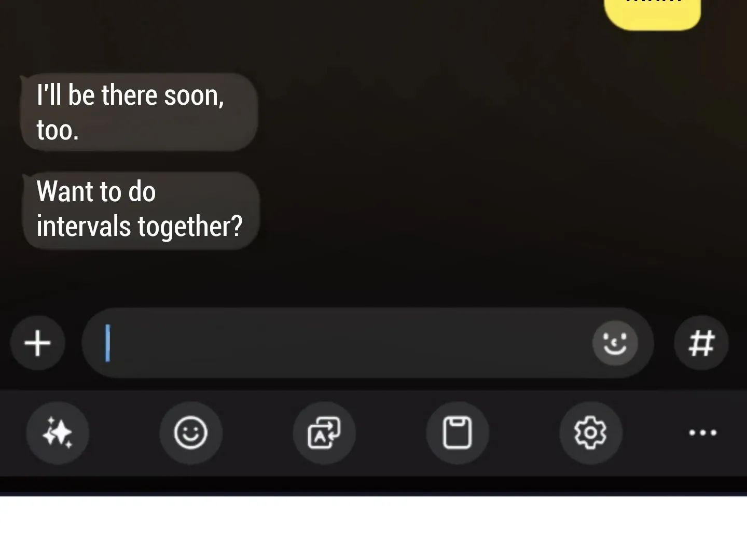Click the word "soon," in first message
This screenshot has height=560, width=747.
click(194, 95)
